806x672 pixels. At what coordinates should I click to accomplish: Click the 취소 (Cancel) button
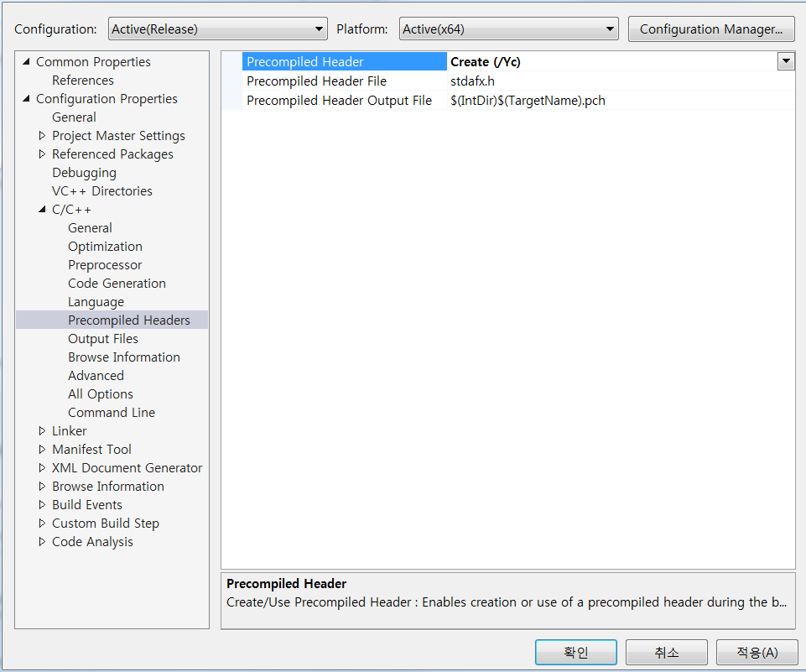point(666,653)
